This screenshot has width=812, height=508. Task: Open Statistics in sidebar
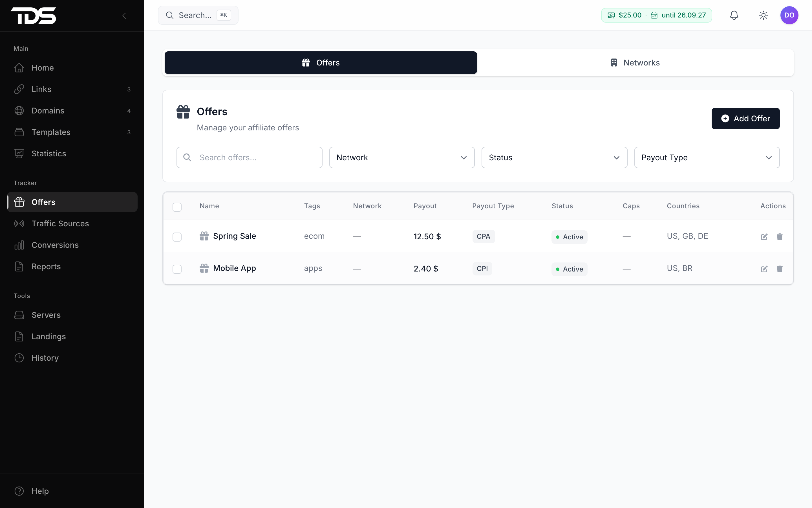(72, 154)
